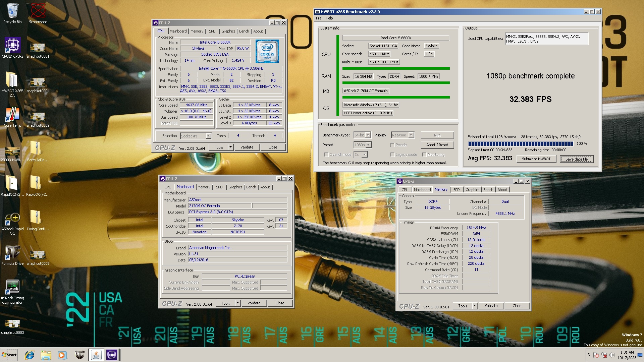Open snaphsot0004 image file
This screenshot has width=644, height=362.
38,85
